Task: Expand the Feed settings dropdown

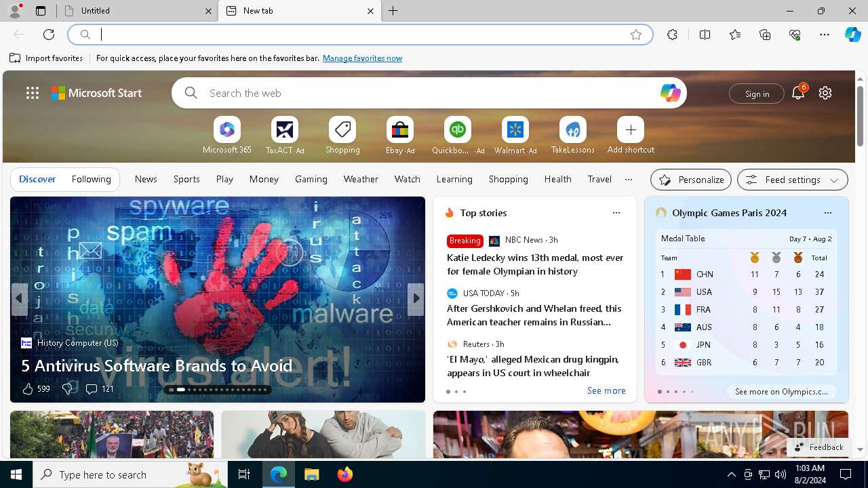Action: [792, 180]
